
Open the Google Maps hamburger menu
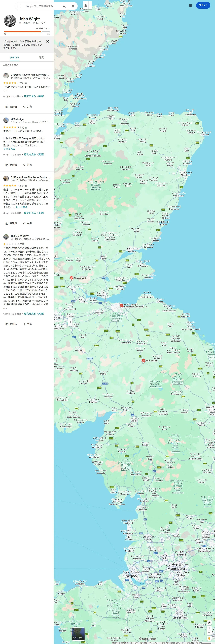coord(19,6)
